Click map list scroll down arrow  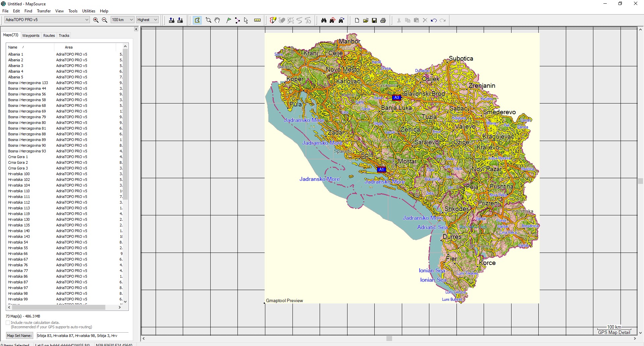pyautogui.click(x=125, y=301)
